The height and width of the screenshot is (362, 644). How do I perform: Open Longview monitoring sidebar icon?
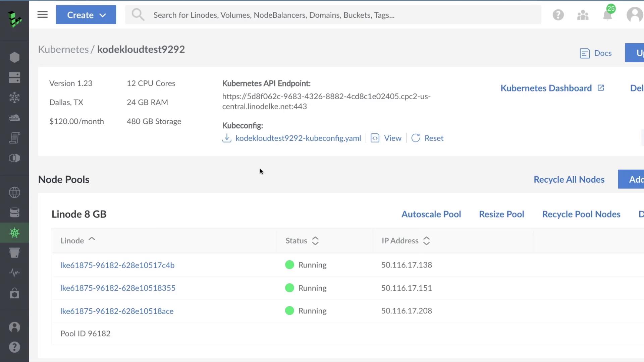pos(14,273)
